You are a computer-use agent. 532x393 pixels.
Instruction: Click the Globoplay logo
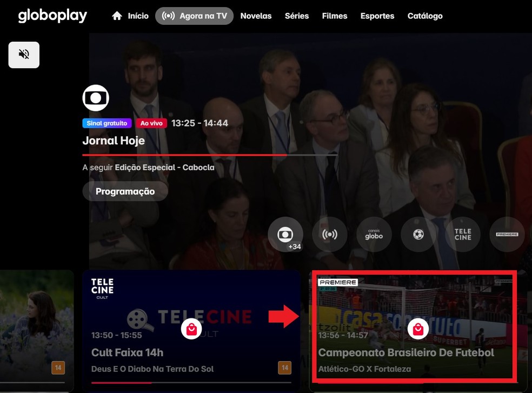[x=52, y=16]
